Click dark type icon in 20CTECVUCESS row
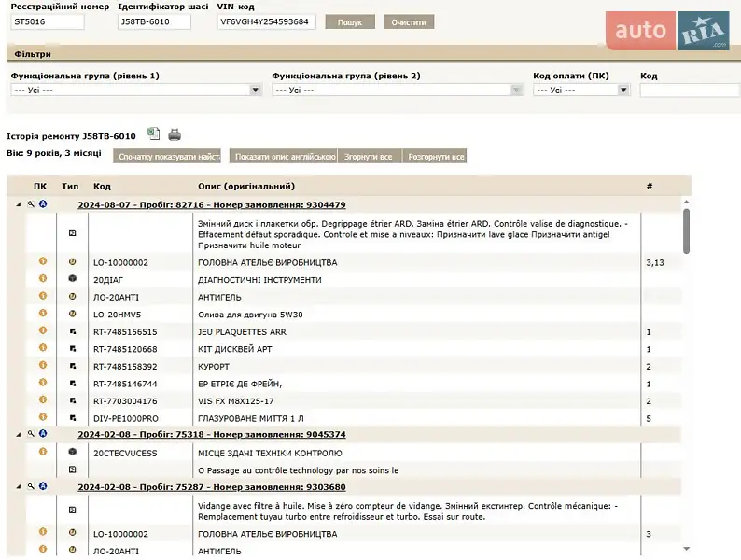This screenshot has width=741, height=560. pyautogui.click(x=72, y=452)
